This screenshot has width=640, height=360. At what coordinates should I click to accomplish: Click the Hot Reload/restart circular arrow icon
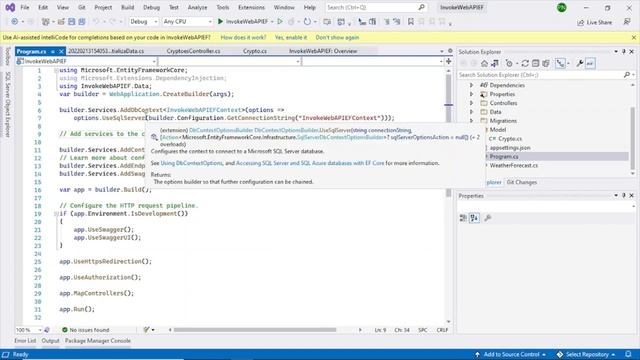[307, 21]
